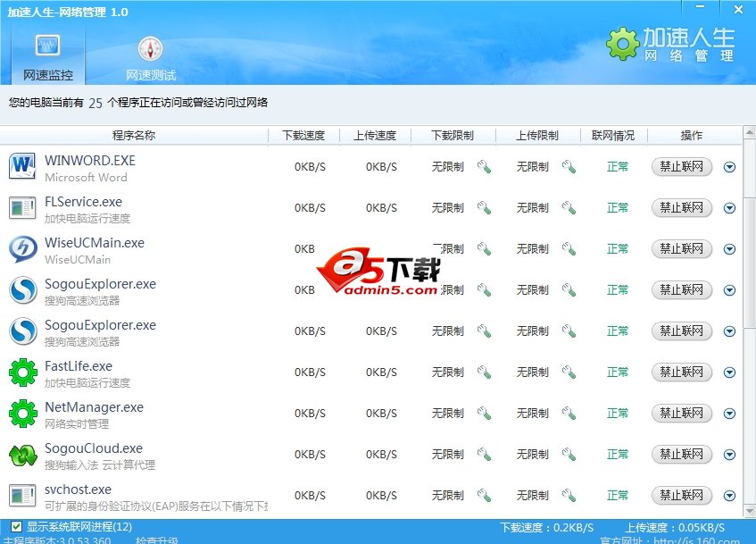
Task: Edit upload limit for SogouCloud.exe
Action: click(x=569, y=454)
